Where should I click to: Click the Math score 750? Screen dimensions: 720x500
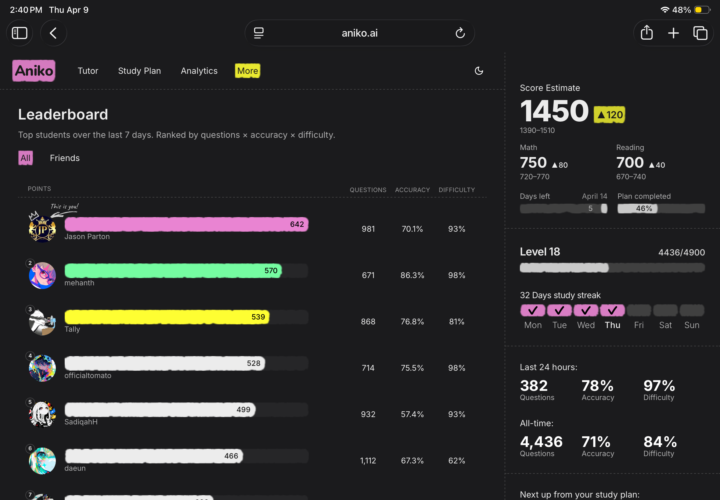click(533, 163)
